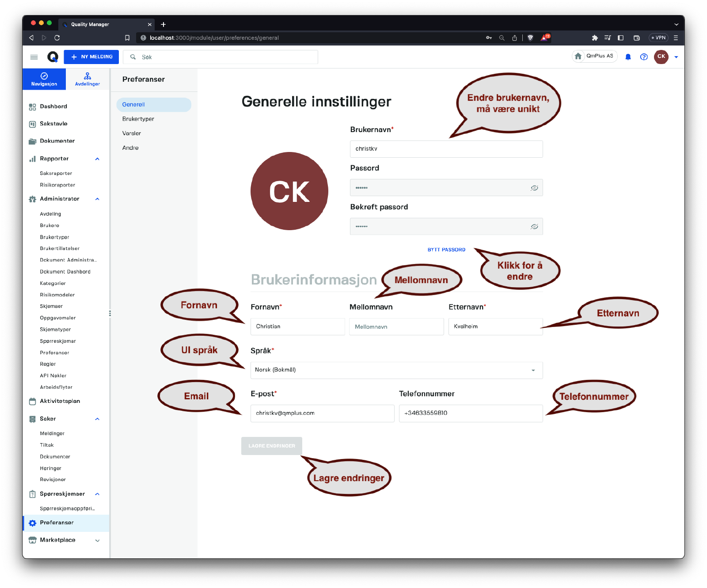The width and height of the screenshot is (707, 588).
Task: Open the hamburger menu icon
Action: pyautogui.click(x=34, y=57)
